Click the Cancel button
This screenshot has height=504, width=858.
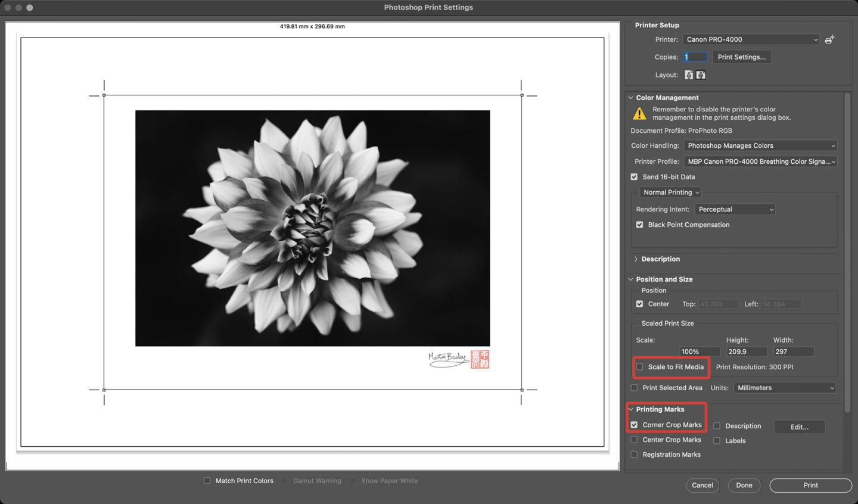coord(702,485)
